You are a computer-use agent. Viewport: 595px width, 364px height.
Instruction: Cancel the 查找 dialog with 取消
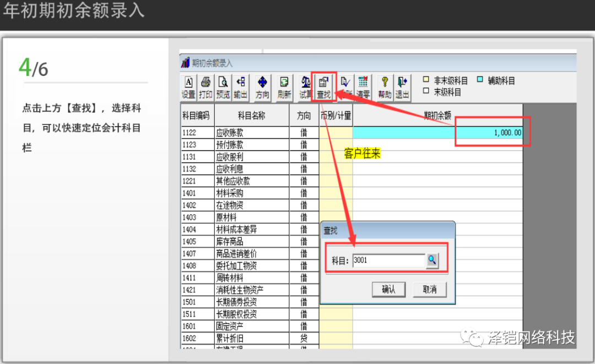coord(430,290)
